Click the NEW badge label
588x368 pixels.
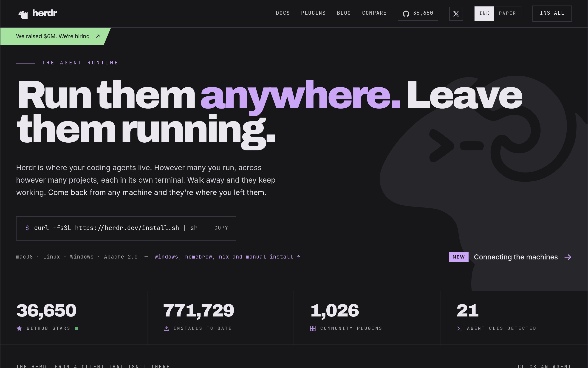pos(459,257)
